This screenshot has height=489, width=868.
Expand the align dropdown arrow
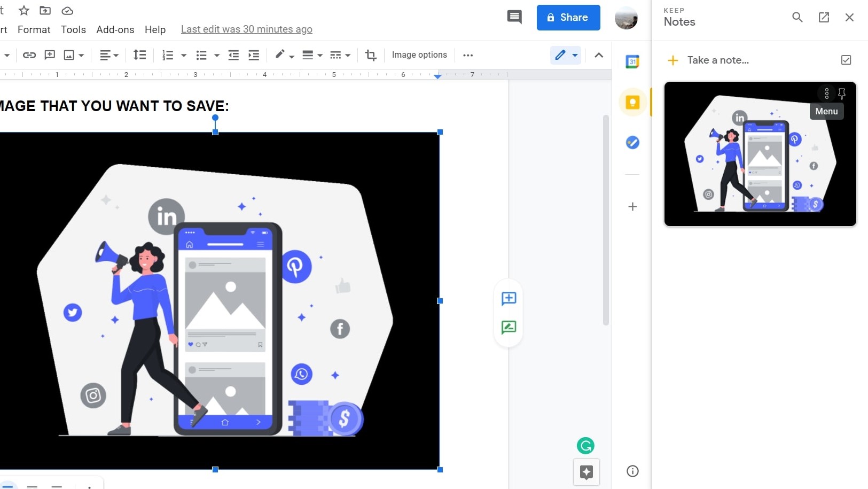click(116, 55)
